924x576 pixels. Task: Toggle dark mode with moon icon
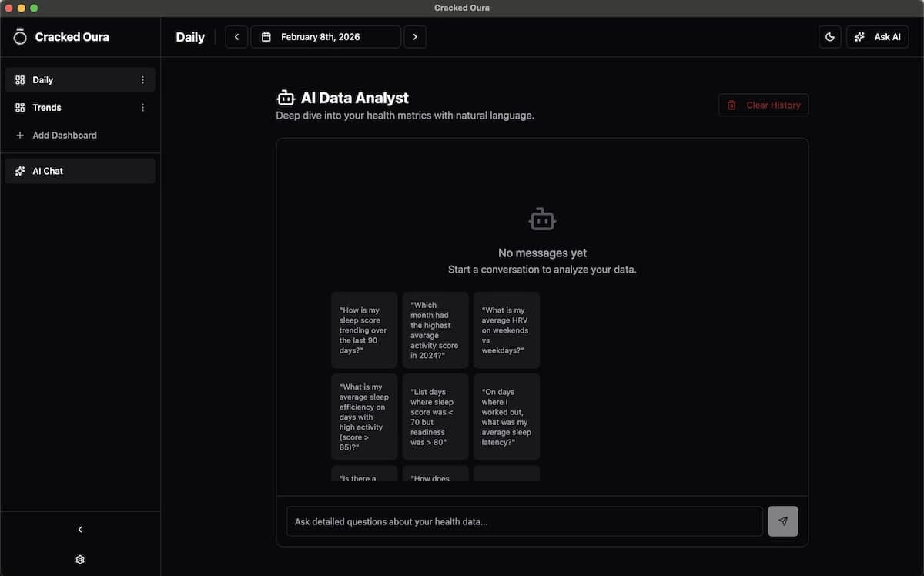point(830,37)
